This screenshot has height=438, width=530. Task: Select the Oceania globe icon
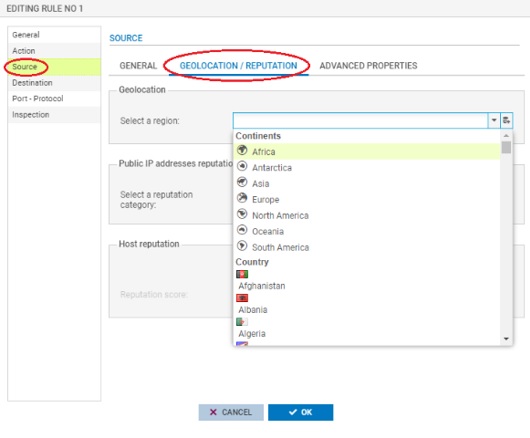(242, 230)
